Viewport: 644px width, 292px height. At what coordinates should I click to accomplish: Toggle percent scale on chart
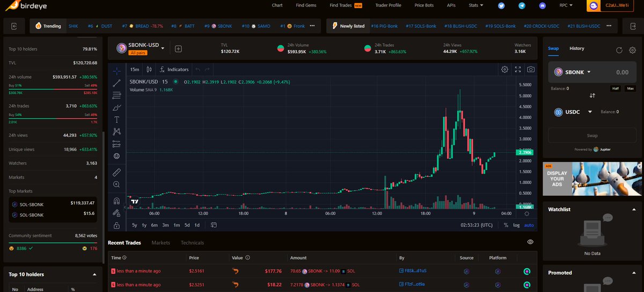click(506, 225)
